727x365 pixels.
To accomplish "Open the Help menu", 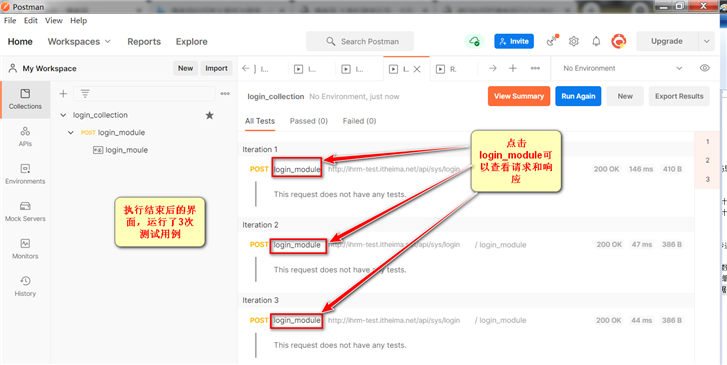I will click(x=78, y=20).
